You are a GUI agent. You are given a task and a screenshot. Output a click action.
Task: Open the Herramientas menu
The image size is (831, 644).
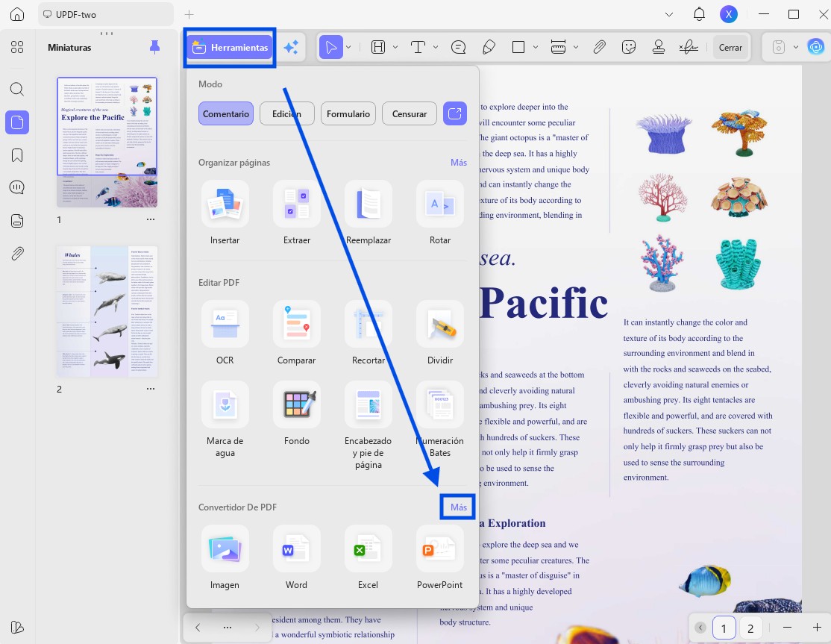click(230, 48)
